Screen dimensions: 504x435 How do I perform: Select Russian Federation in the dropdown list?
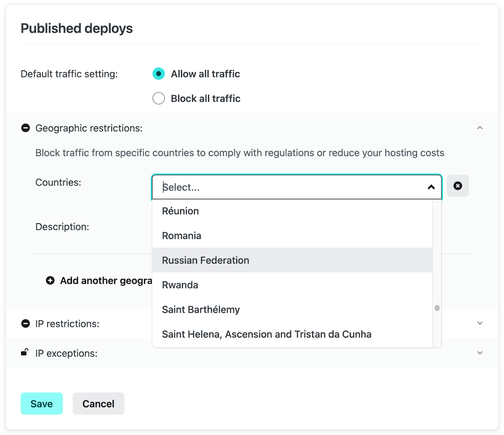coord(205,260)
